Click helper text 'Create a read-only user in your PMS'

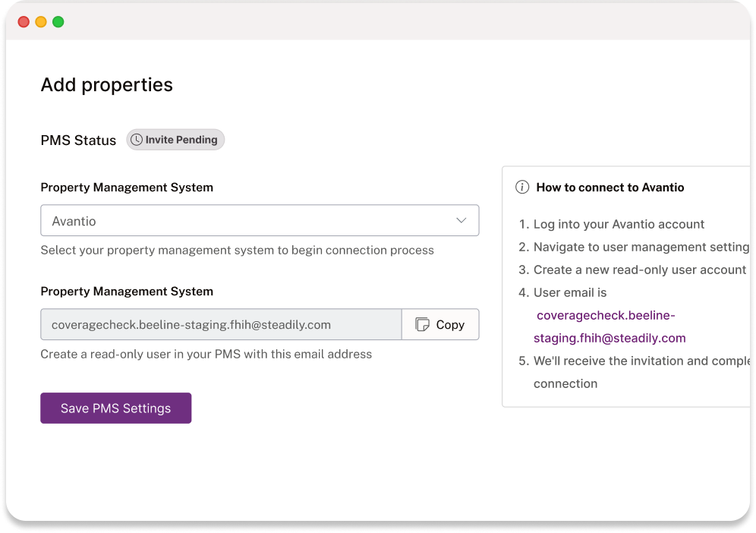click(206, 354)
